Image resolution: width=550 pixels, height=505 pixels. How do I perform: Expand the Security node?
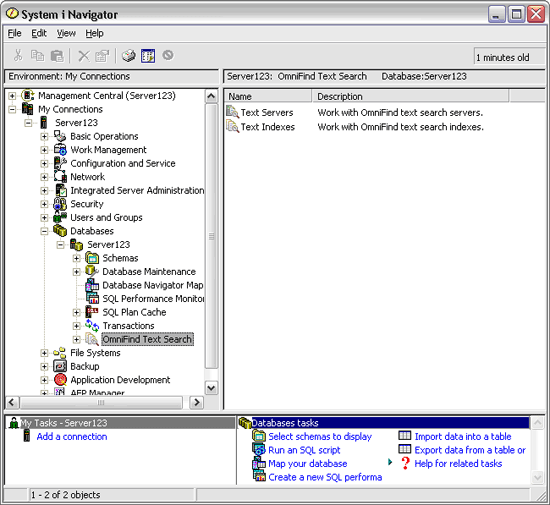[44, 204]
